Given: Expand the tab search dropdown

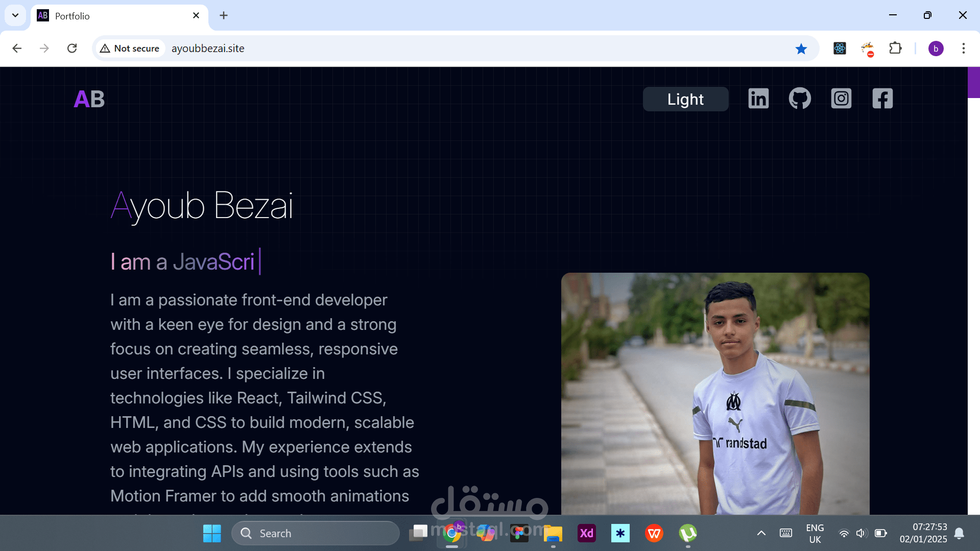Looking at the screenshot, I should (x=15, y=15).
